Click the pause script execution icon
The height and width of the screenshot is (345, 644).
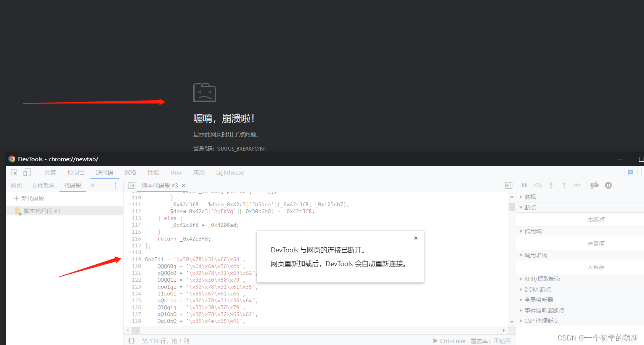pyautogui.click(x=524, y=185)
